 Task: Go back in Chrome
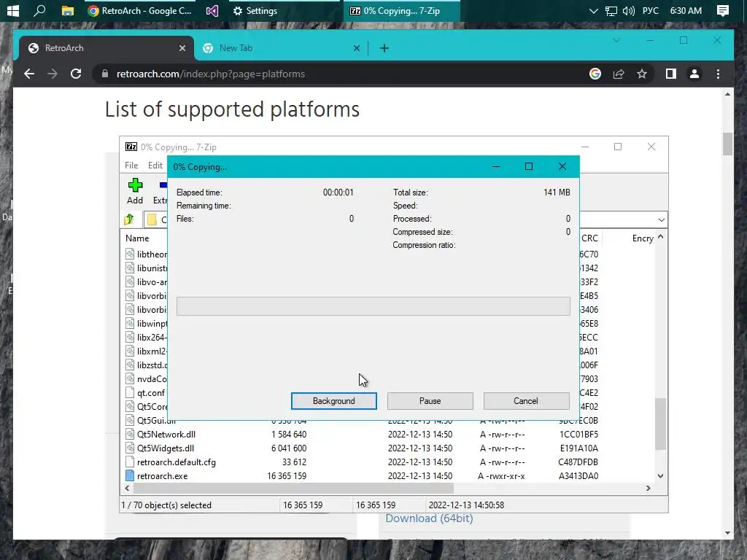click(29, 74)
